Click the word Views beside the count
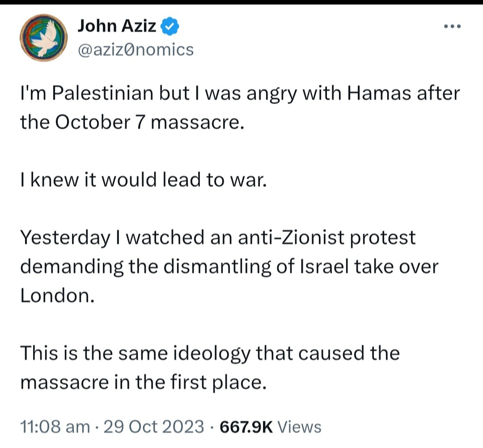 [x=299, y=427]
